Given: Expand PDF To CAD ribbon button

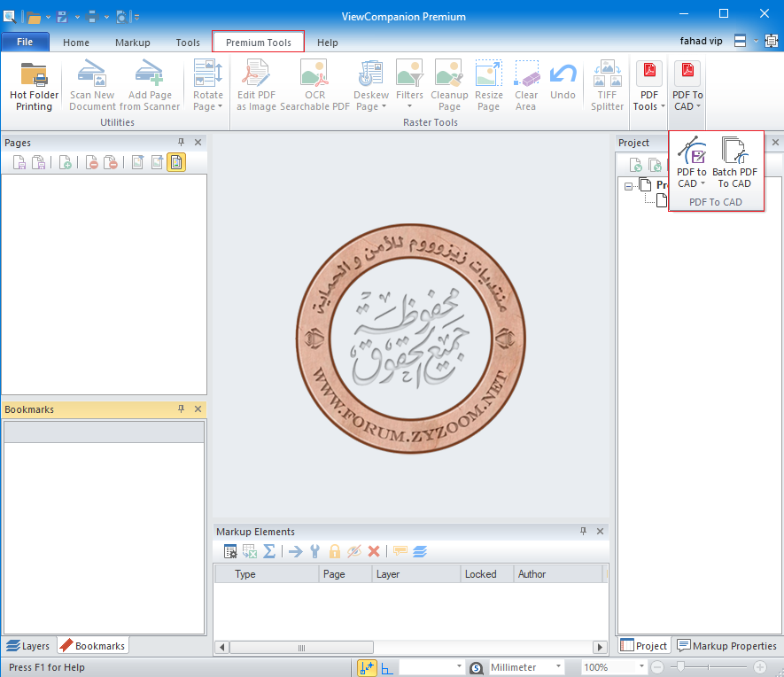Looking at the screenshot, I should coord(687,85).
